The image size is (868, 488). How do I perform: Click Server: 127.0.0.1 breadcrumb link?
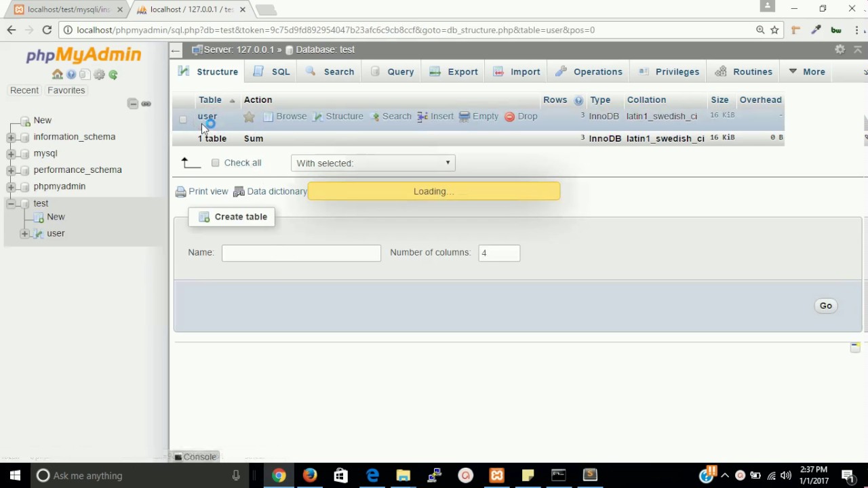click(239, 49)
